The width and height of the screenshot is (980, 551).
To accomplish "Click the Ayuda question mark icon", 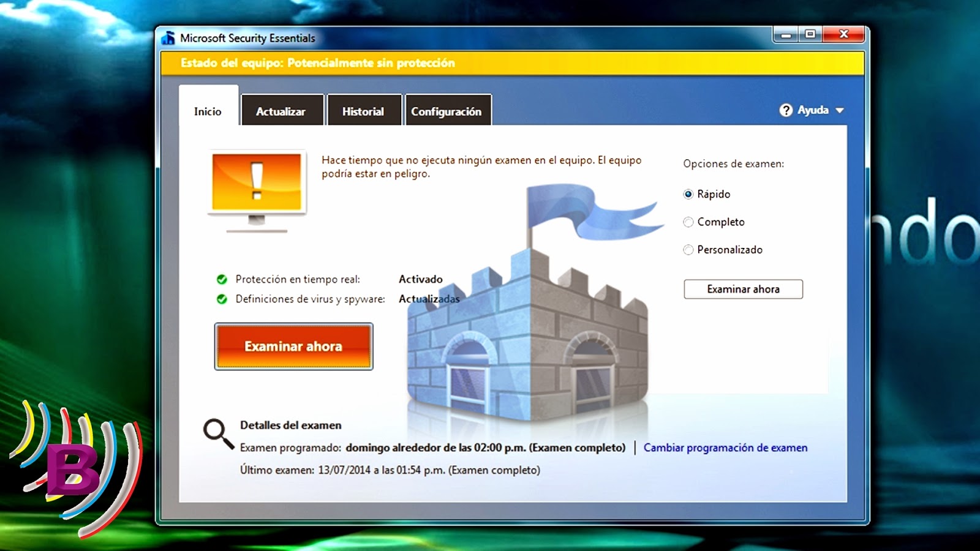I will [786, 110].
